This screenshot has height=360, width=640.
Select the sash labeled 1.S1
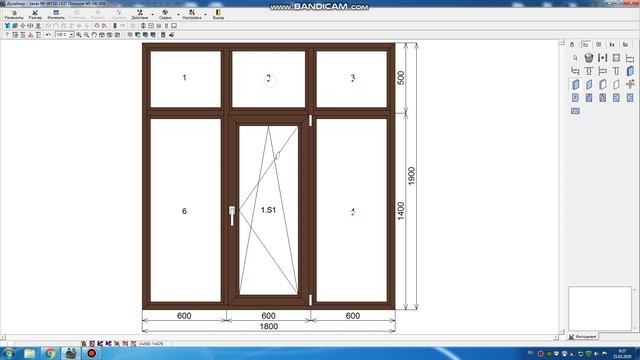(268, 210)
